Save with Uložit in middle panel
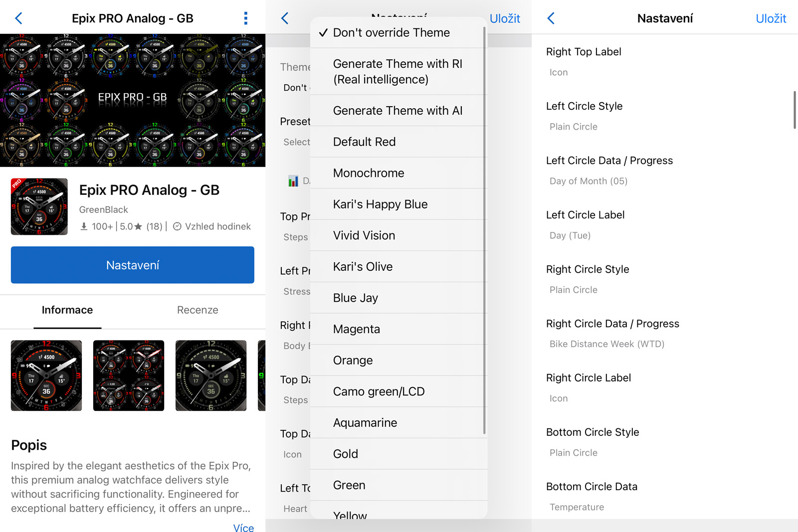The height and width of the screenshot is (532, 798). 505,18
